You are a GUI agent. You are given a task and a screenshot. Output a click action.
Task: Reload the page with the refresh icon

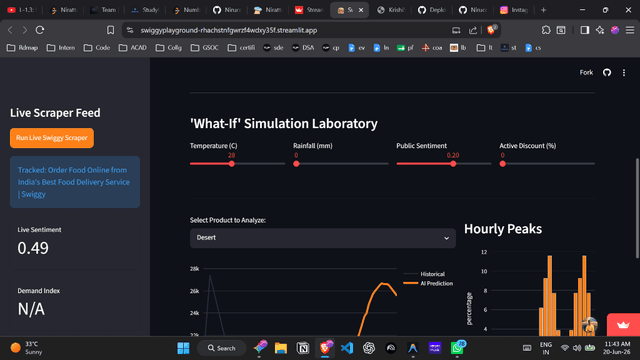[x=40, y=30]
